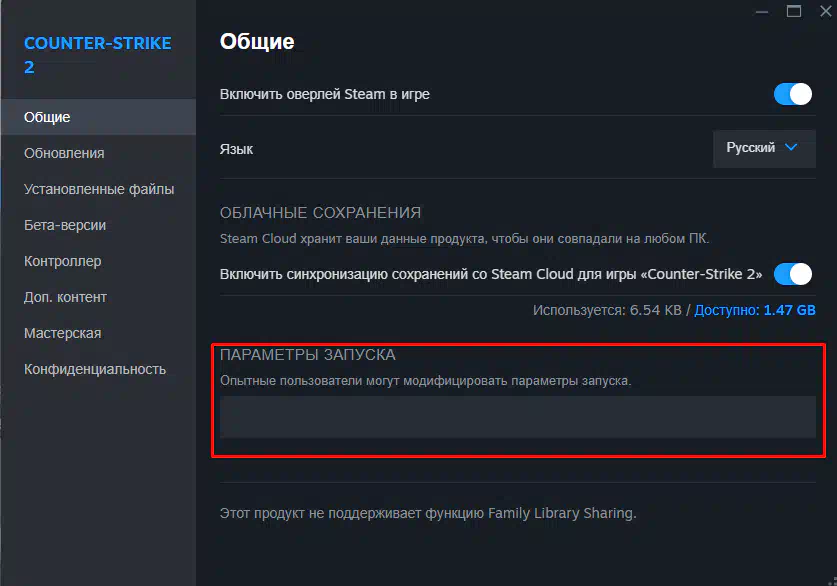Go to Установленные файлы

click(99, 189)
